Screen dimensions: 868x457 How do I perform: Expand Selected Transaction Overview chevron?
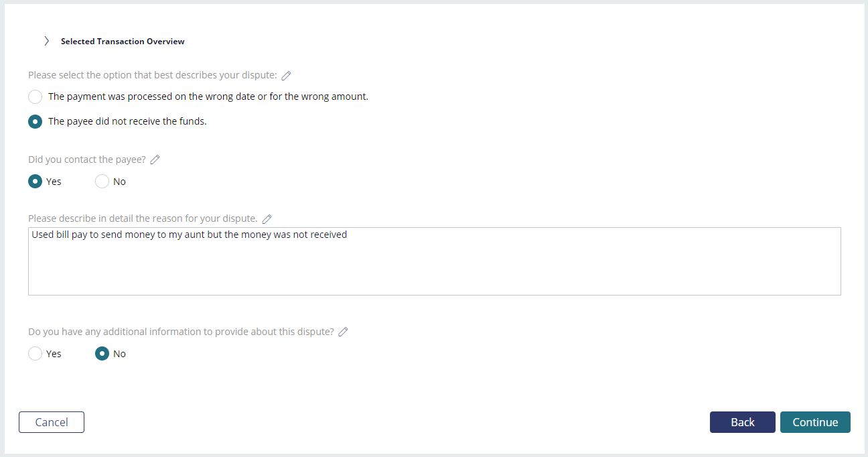click(x=46, y=41)
